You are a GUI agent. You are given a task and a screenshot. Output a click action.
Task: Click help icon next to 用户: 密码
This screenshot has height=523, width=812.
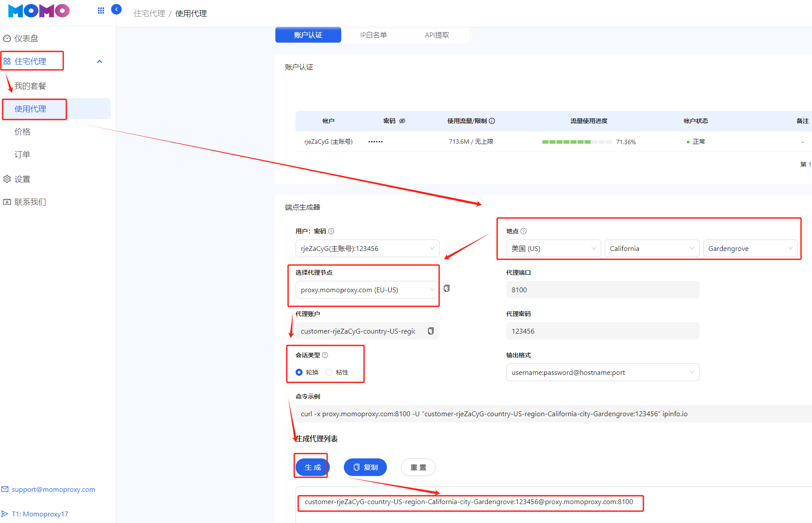point(331,231)
